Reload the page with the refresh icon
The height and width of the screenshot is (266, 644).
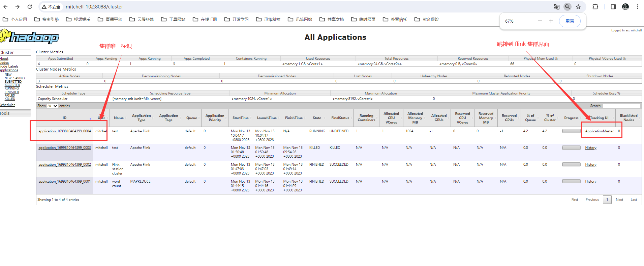(30, 7)
